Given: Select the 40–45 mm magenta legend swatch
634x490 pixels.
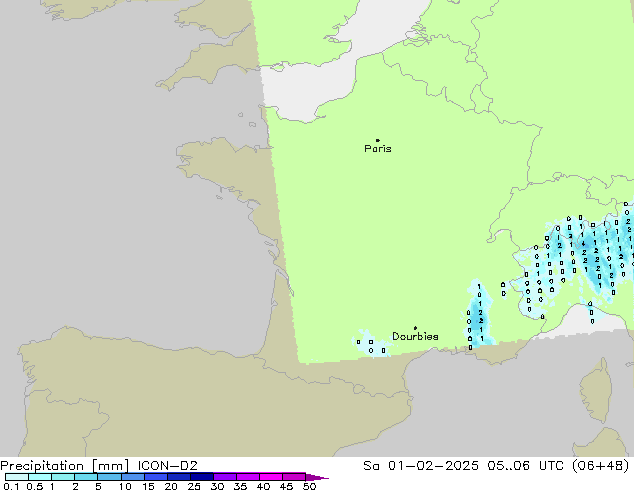Looking at the screenshot, I should 271,477.
